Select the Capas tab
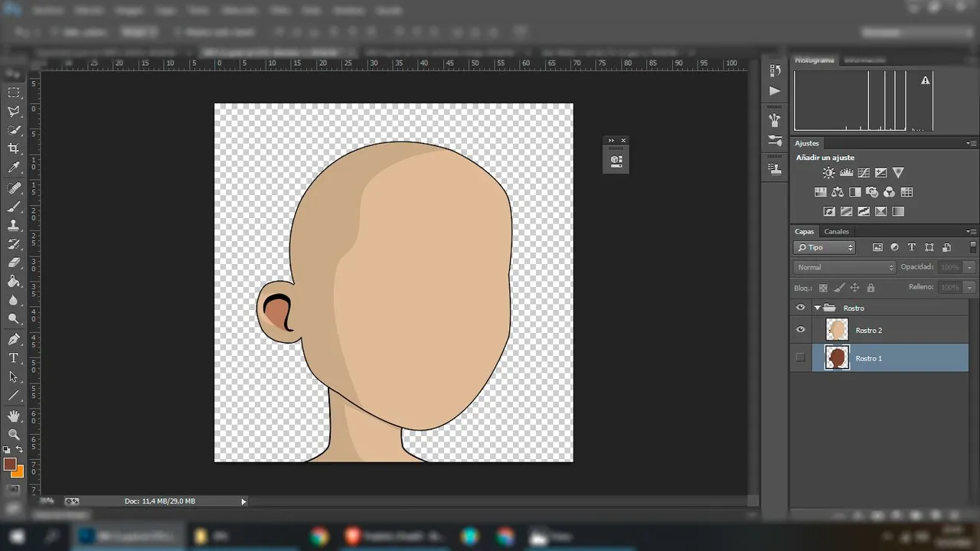The width and height of the screenshot is (980, 551). tap(804, 231)
